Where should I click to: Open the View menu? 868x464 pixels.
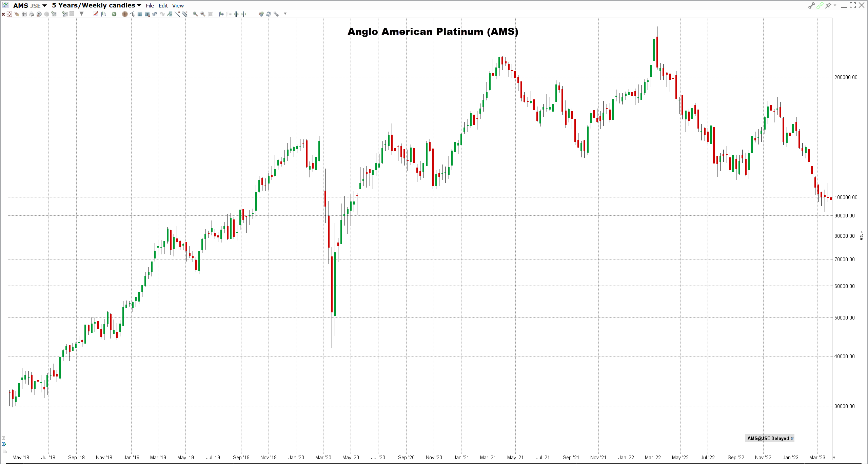pyautogui.click(x=178, y=6)
